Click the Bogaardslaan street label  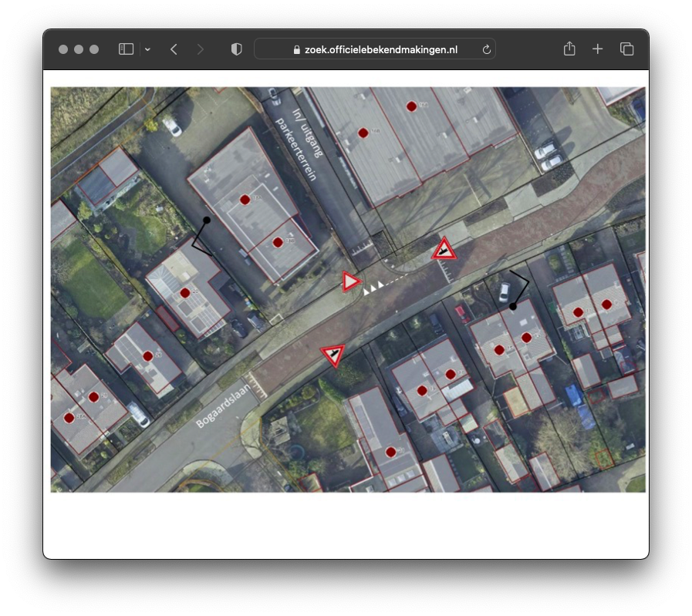[223, 406]
